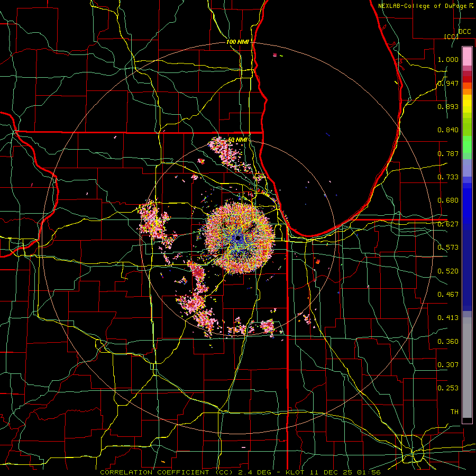Select the 0.840 scale value
Screen dimensions: 476x476
coord(448,130)
